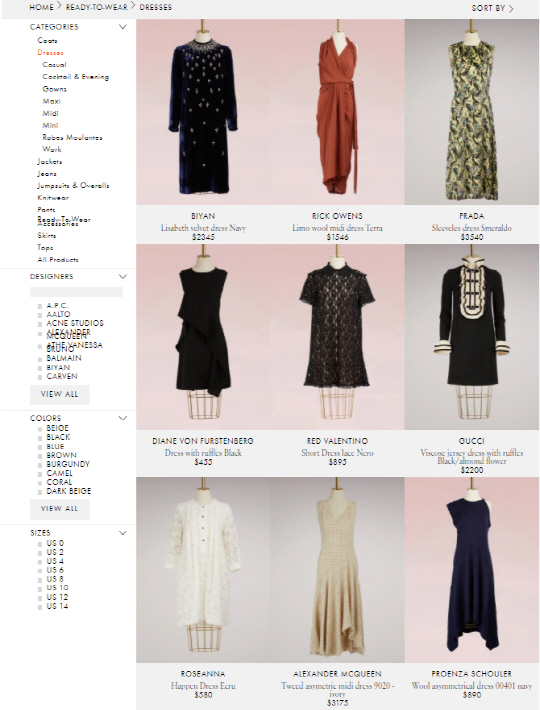Viewport: 540px width, 710px height.
Task: Check the AALTO designer checkbox
Action: pos(40,315)
